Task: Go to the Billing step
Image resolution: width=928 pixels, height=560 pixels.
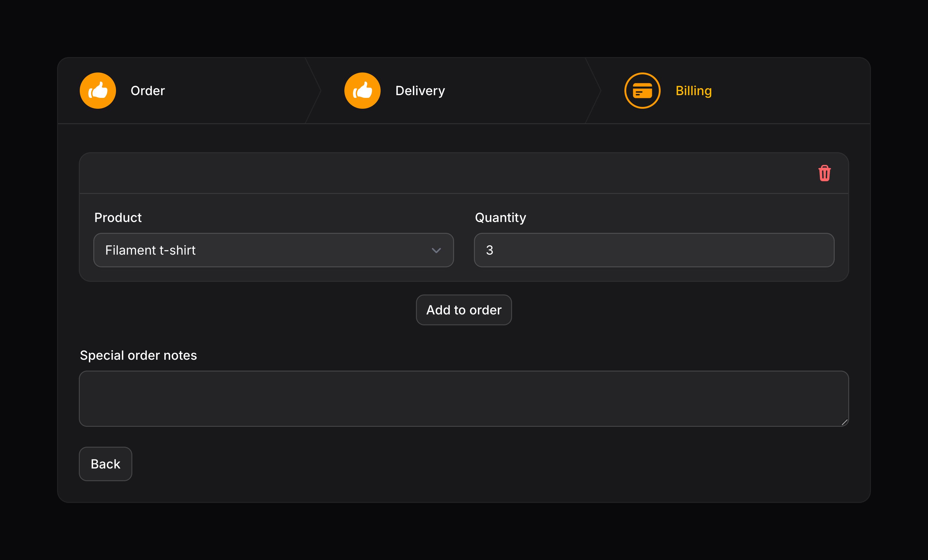Action: [x=693, y=90]
